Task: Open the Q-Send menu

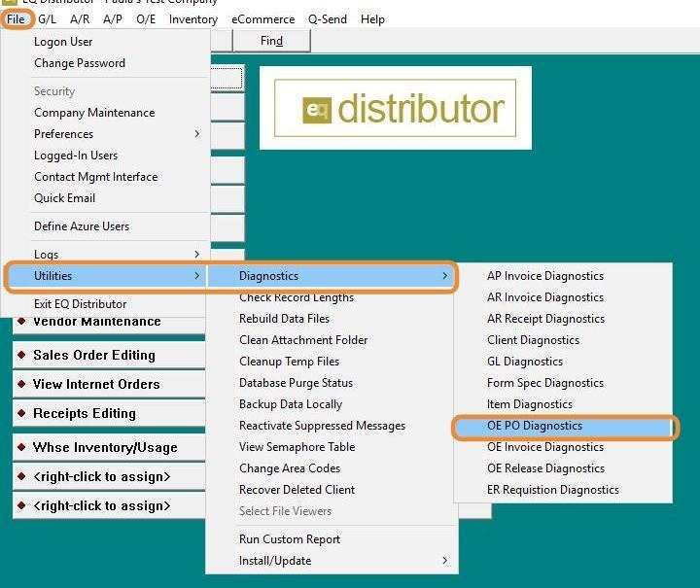Action: 328,19
